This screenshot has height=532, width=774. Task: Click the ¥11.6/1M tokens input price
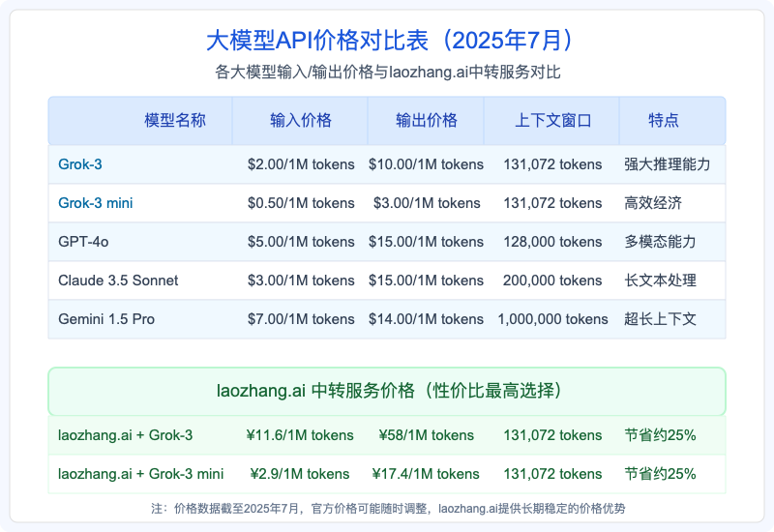(x=300, y=434)
